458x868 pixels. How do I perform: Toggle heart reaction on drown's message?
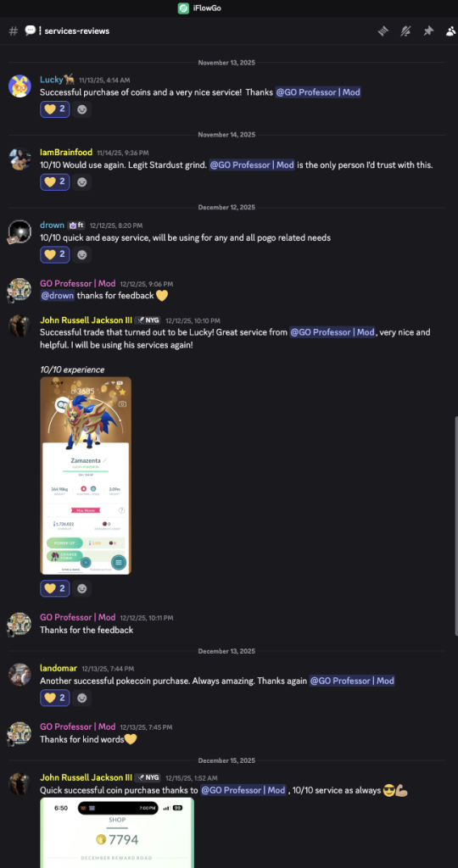[55, 254]
